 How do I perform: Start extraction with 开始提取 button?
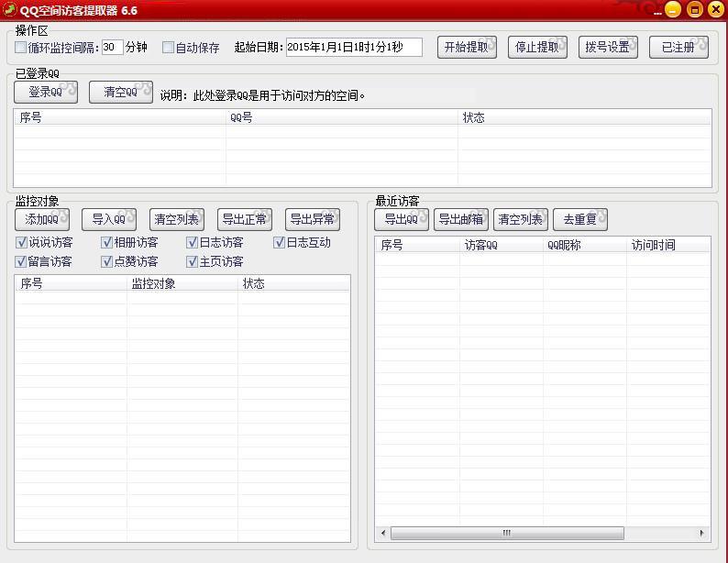click(467, 48)
